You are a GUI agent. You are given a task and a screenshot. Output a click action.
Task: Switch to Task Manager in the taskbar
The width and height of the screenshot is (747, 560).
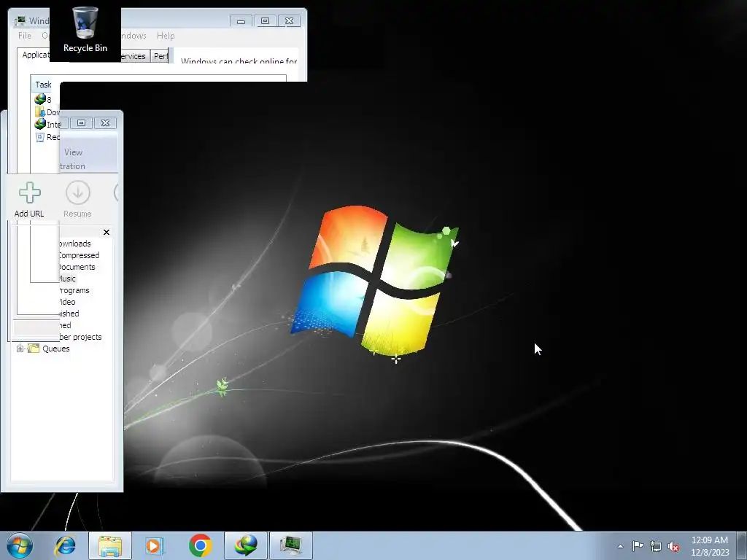click(x=291, y=545)
